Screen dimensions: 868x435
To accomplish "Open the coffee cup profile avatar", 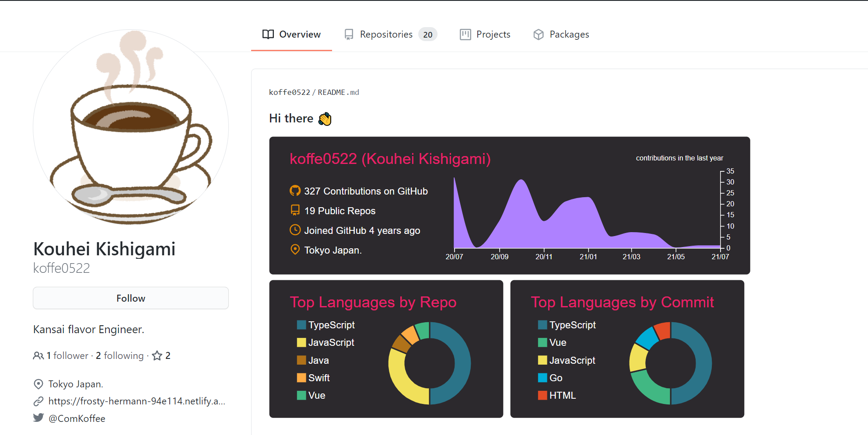I will point(131,127).
